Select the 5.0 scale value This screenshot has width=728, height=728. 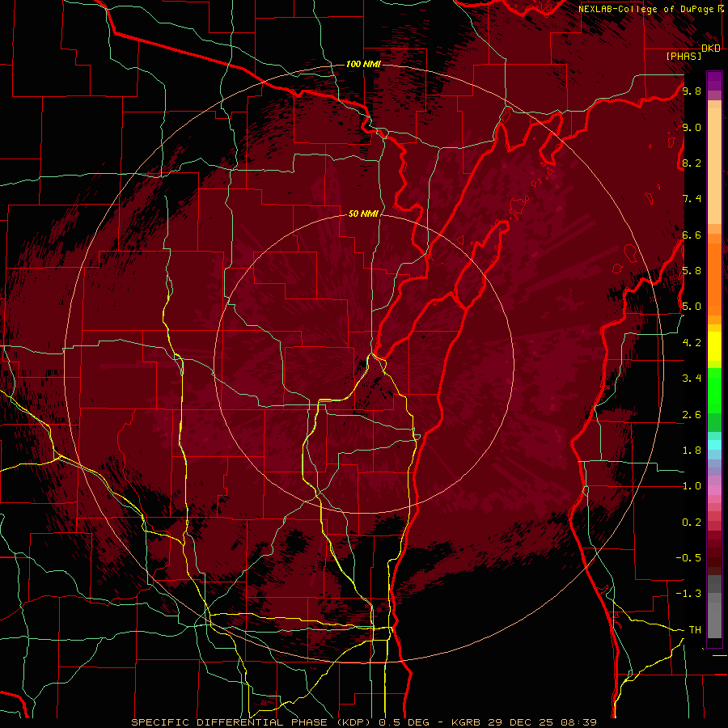click(x=692, y=307)
